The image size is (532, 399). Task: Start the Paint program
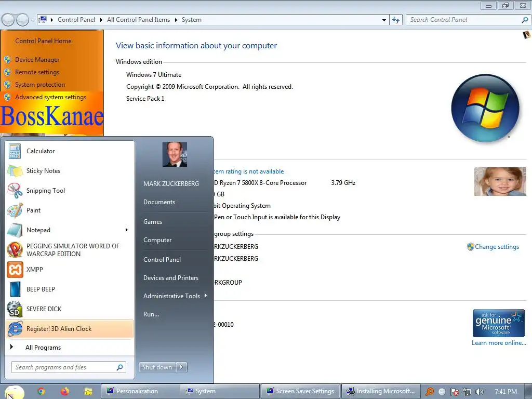tap(70, 210)
